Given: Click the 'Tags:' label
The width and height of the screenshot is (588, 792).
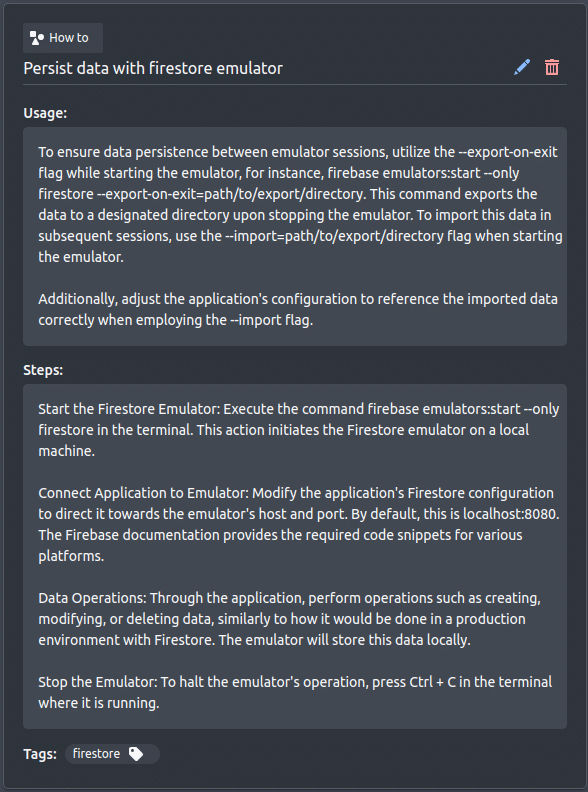Looking at the screenshot, I should (40, 754).
